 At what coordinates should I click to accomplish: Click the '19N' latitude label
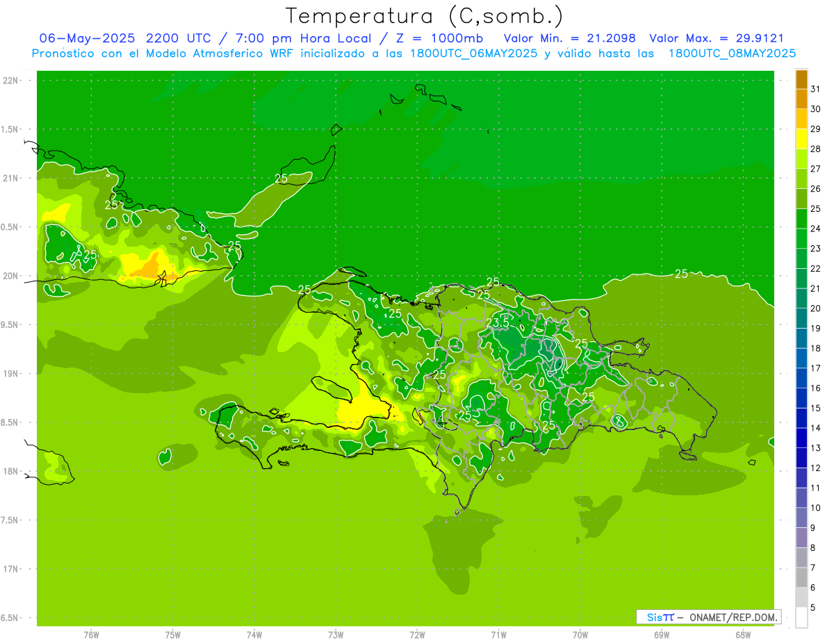click(x=11, y=374)
